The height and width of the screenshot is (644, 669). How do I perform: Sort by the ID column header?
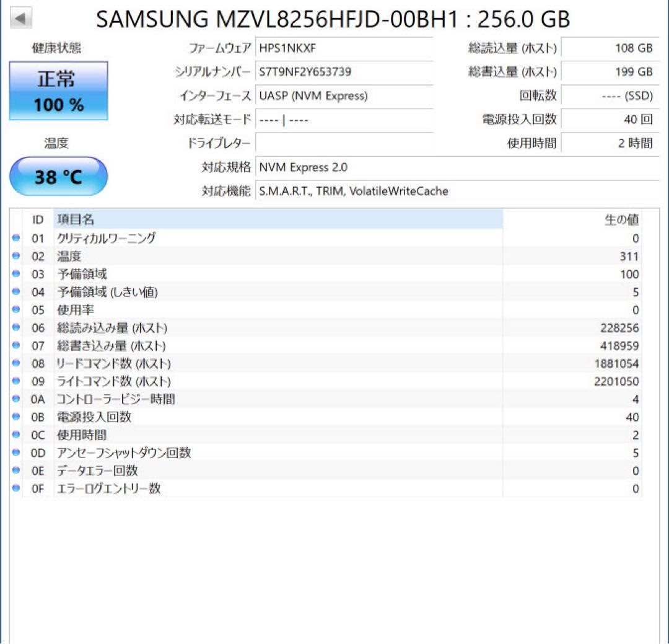point(38,219)
